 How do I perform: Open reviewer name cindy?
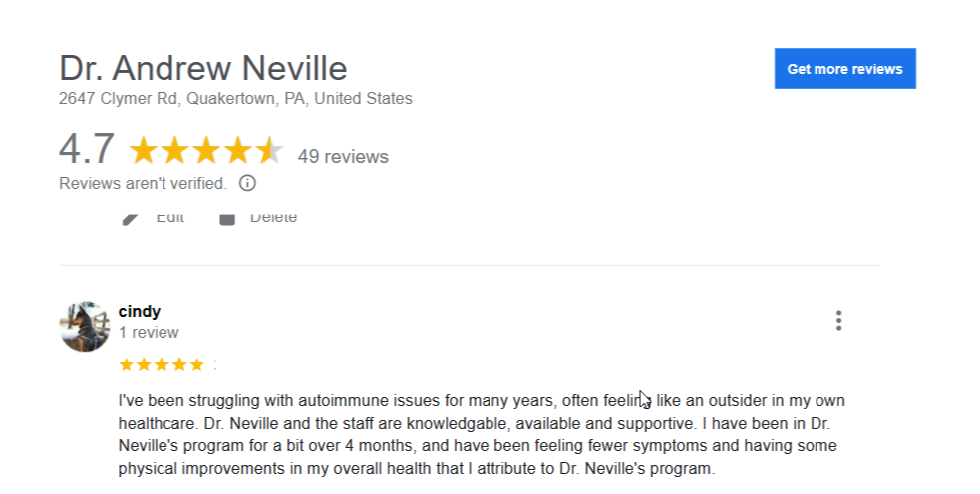[140, 311]
